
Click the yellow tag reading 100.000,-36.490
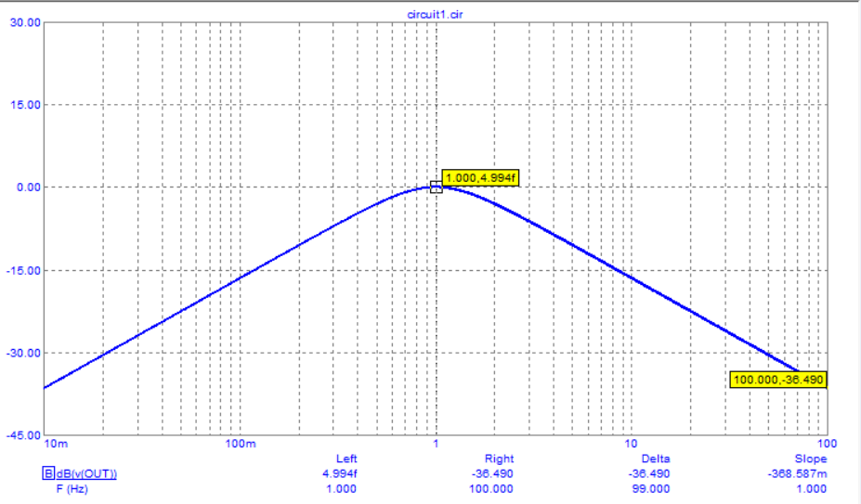pos(778,380)
